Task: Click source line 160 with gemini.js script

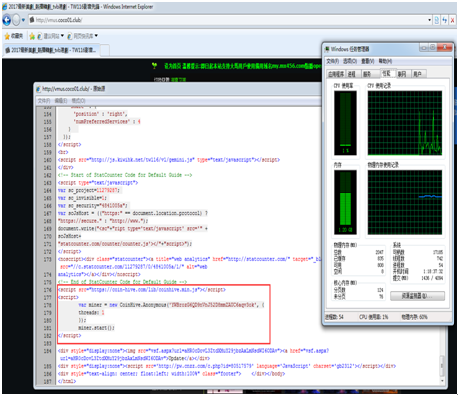Action: click(169, 160)
